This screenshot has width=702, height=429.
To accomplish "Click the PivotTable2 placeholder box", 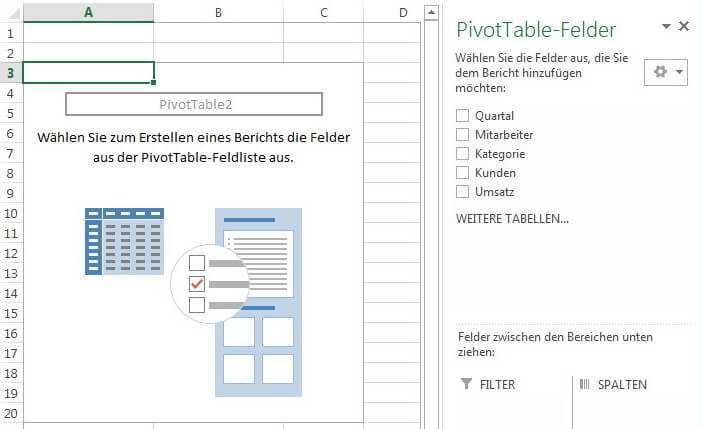I will pyautogui.click(x=194, y=104).
